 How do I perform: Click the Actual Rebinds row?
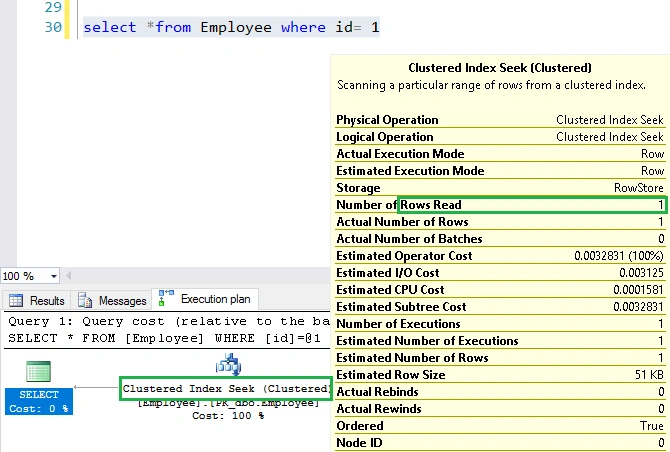[500, 392]
